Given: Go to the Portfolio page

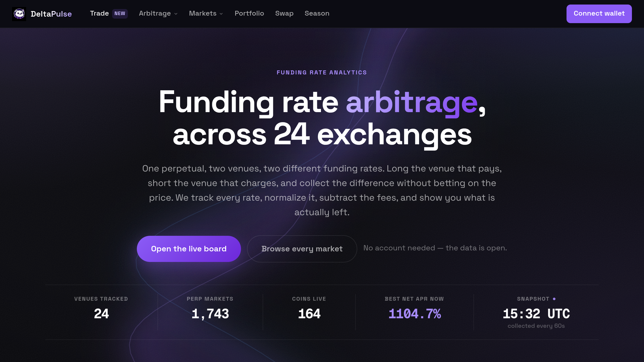Looking at the screenshot, I should pyautogui.click(x=249, y=13).
